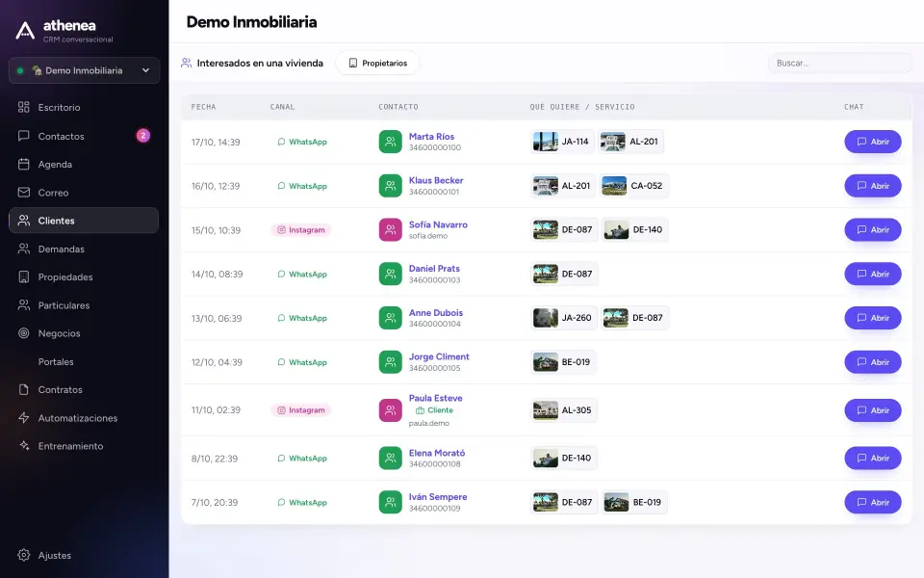The width and height of the screenshot is (924, 578).
Task: Click the Automatizaciones lightning icon
Action: [23, 418]
